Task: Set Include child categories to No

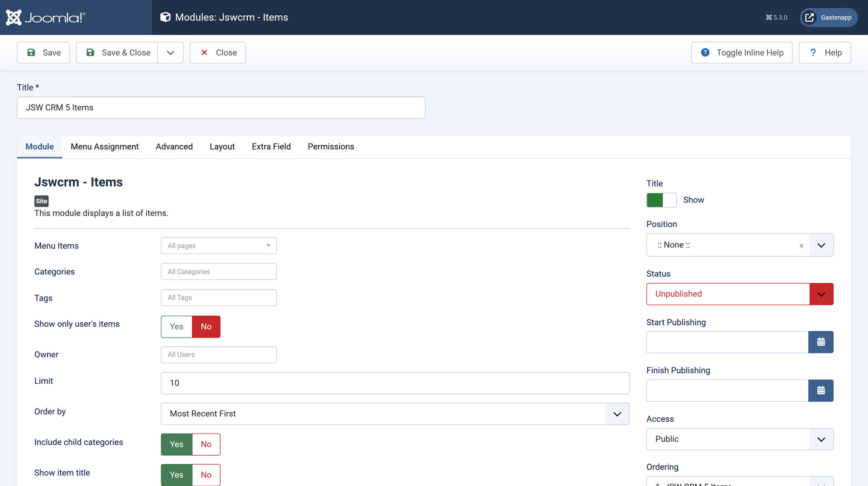Action: point(206,444)
